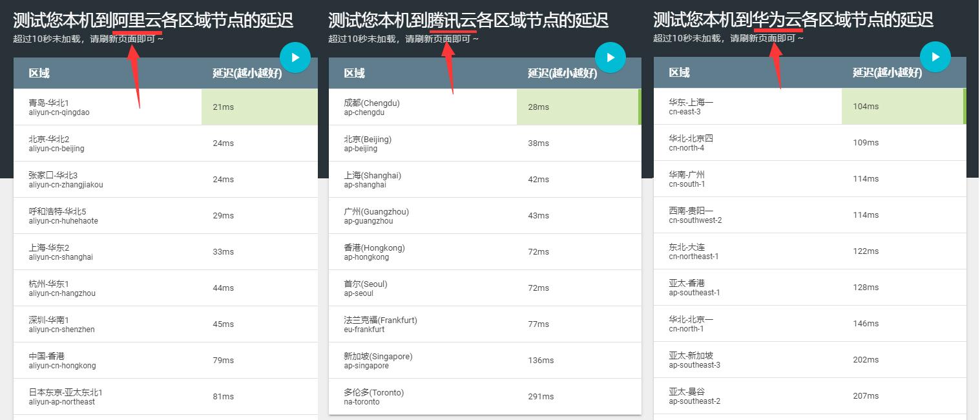The width and height of the screenshot is (980, 420).
Task: Select the 上海-华东2 aliyun-cn-shanghai row
Action: [x=165, y=252]
